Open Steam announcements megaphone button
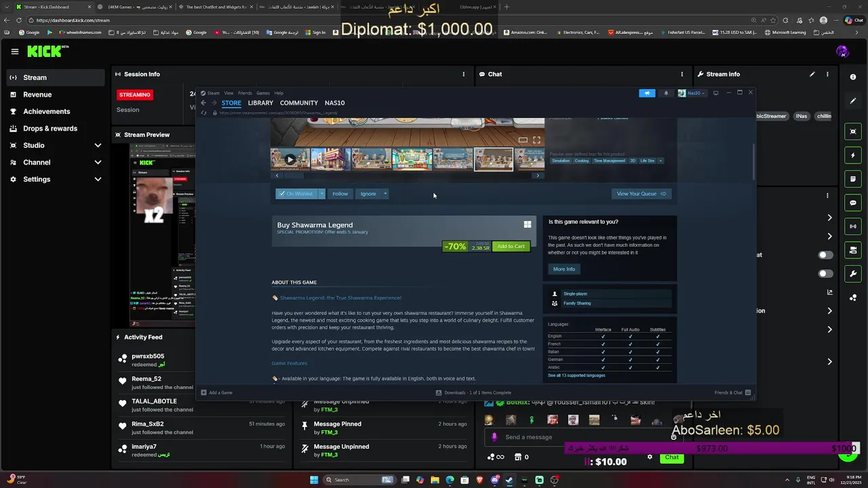 [647, 93]
